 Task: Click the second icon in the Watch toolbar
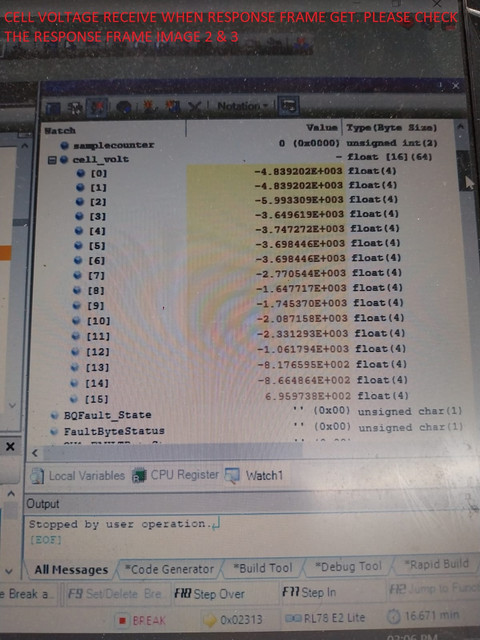pos(75,108)
